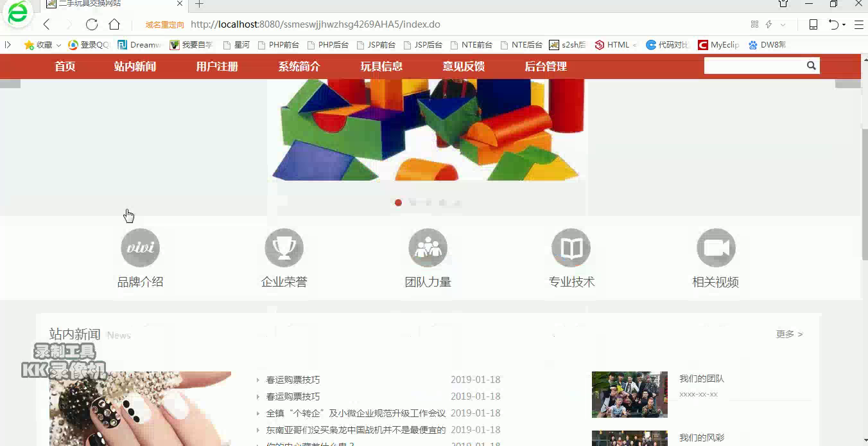Open the 登录QQ bookmark
Viewport: 868px width, 446px height.
pos(89,45)
